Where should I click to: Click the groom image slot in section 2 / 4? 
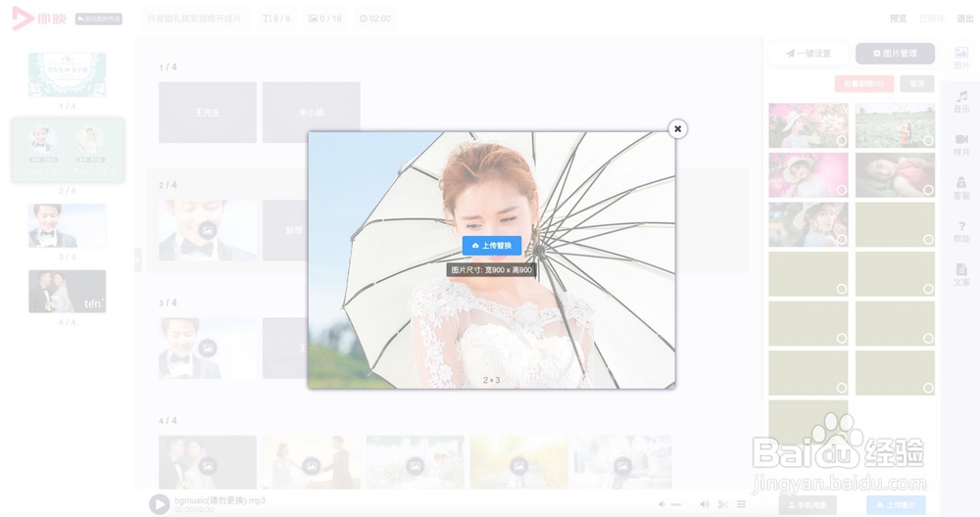[208, 230]
